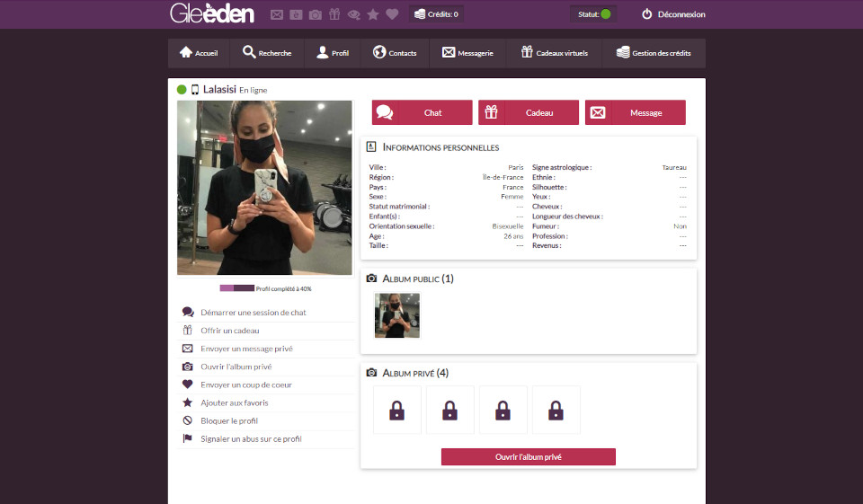Click the camera icon beside Album public

pyautogui.click(x=371, y=279)
